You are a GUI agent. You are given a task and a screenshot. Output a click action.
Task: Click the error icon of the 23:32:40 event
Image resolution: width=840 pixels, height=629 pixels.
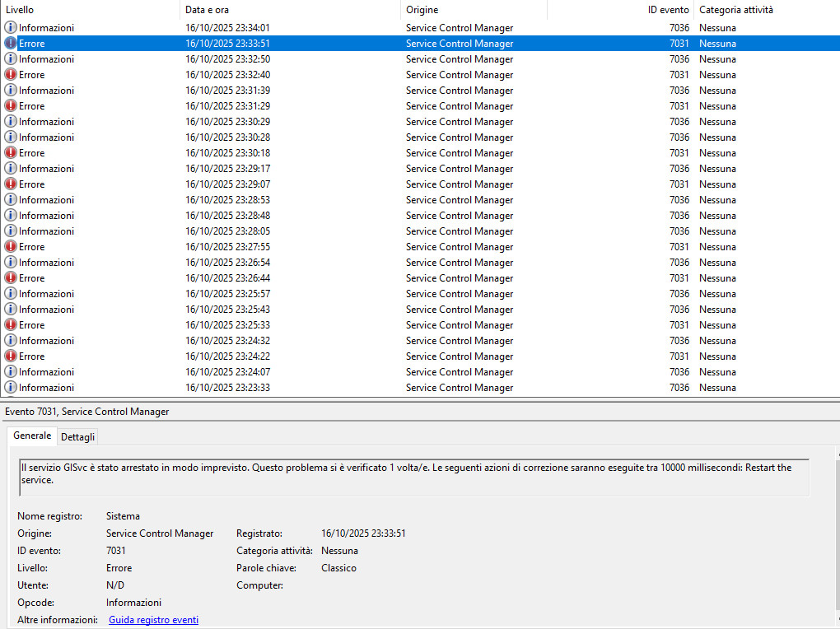[x=11, y=75]
